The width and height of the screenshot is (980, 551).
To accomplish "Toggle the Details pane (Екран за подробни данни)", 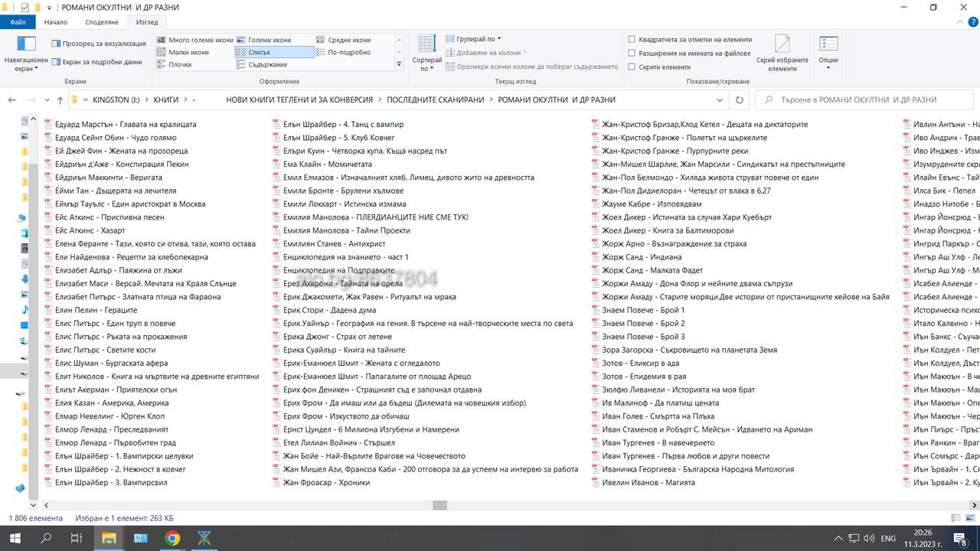I will 96,62.
